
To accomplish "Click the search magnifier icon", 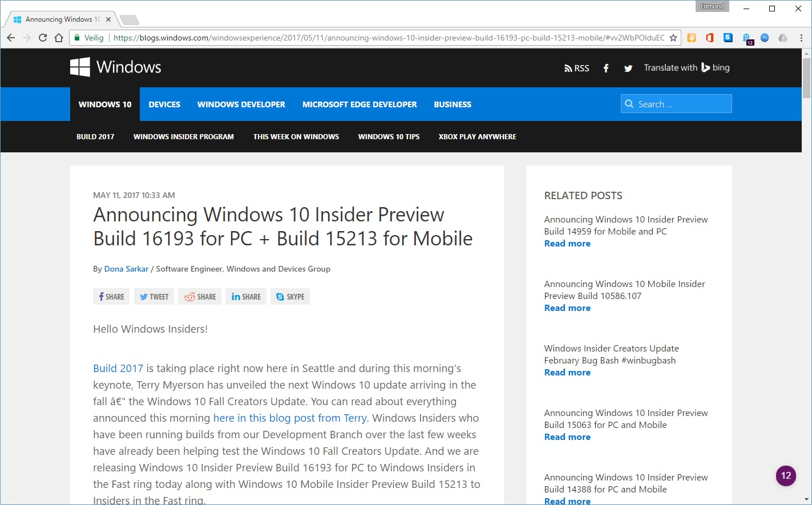I will pyautogui.click(x=629, y=104).
